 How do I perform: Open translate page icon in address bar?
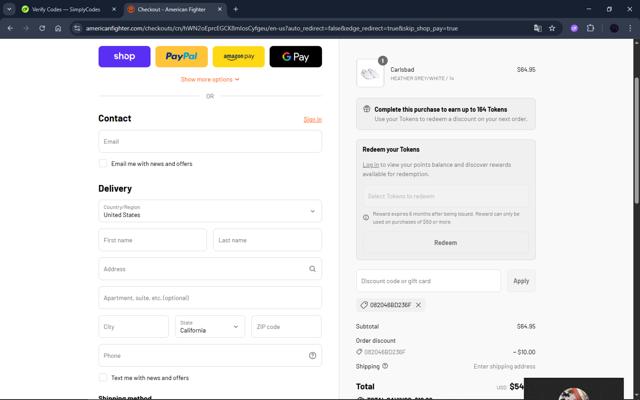point(538,28)
